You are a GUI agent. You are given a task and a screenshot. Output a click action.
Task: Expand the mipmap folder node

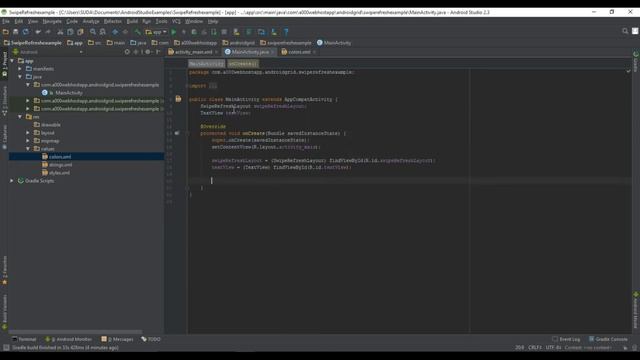coord(28,141)
